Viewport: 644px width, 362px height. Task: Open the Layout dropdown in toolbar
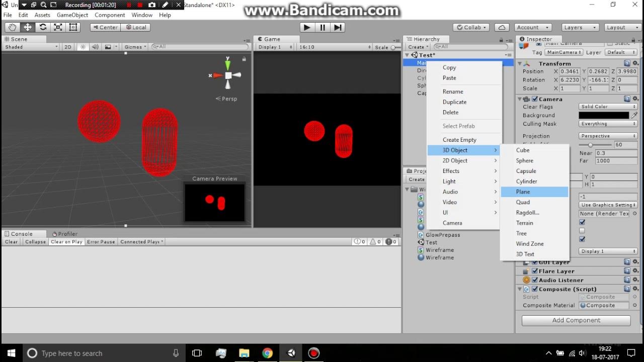click(x=621, y=27)
